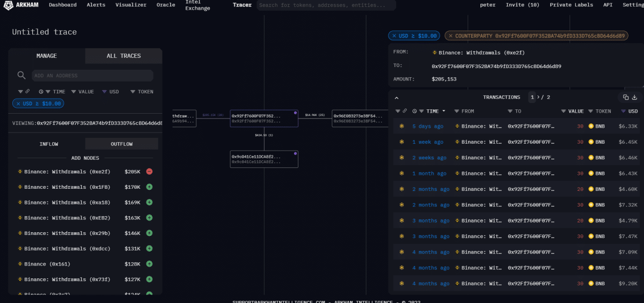The width and height of the screenshot is (644, 303).
Task: Open Binance: Withdrawals (0xe2f) in FROM field
Action: click(x=481, y=53)
